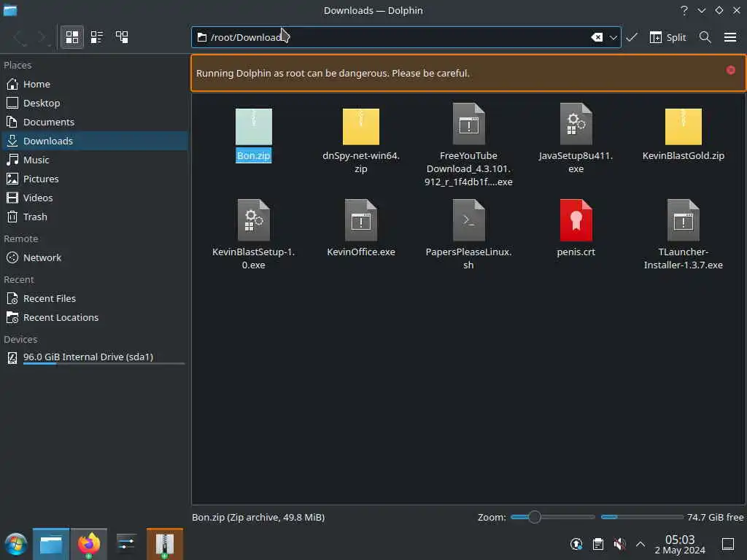Open Videos in Places

[94, 198]
